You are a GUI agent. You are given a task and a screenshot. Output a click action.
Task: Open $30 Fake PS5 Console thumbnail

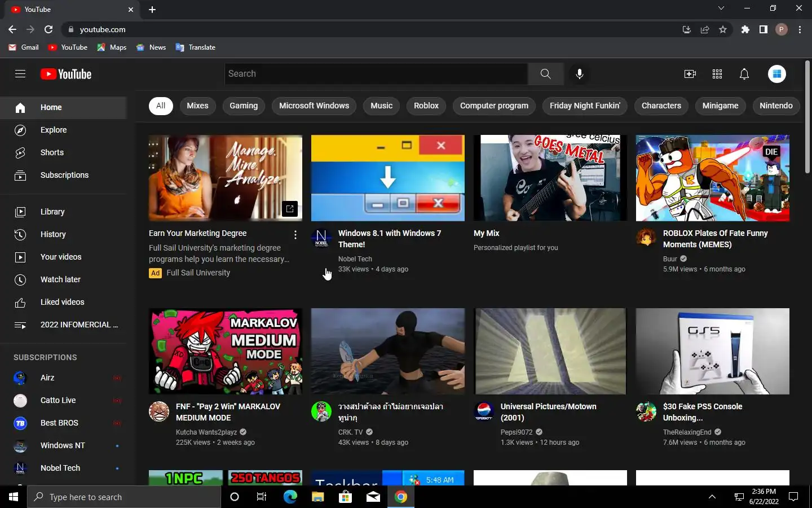pos(713,351)
